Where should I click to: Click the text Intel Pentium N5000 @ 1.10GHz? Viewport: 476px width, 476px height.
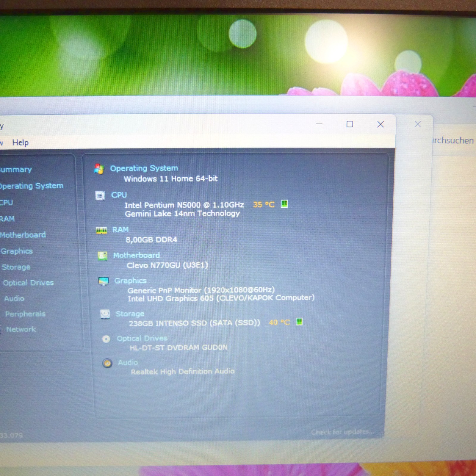184,205
